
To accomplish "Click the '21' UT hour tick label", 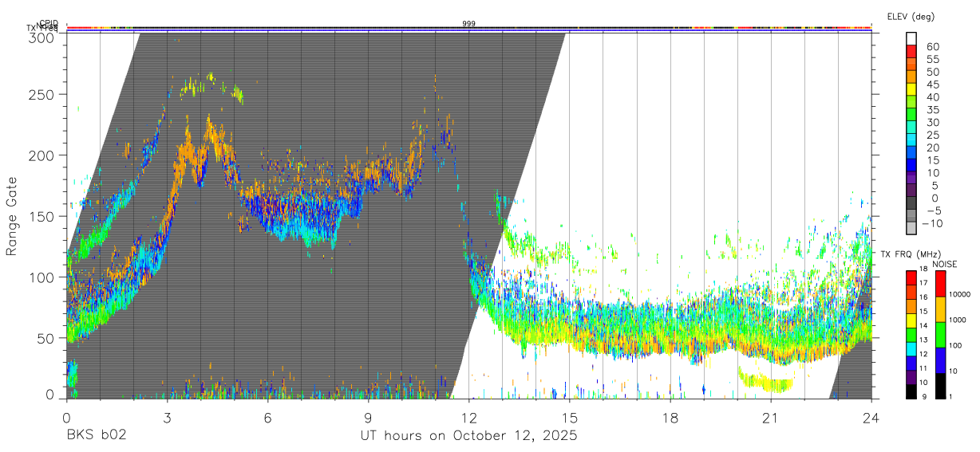I will [x=770, y=417].
